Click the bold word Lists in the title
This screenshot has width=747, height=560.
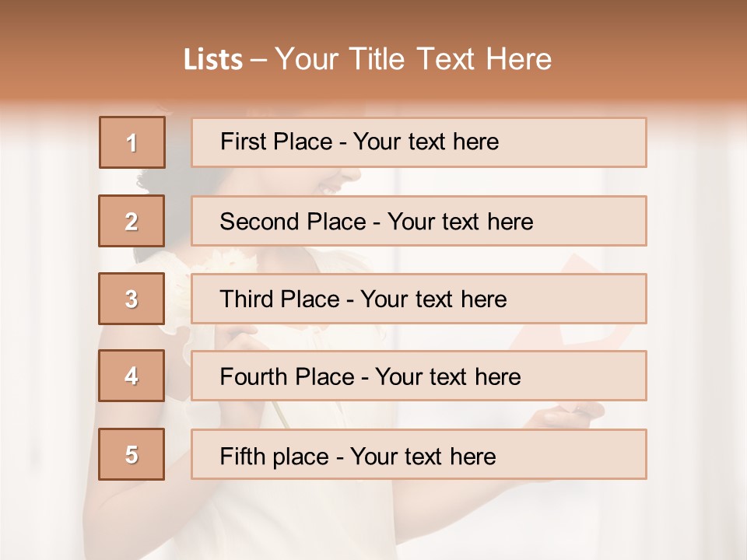pos(213,59)
